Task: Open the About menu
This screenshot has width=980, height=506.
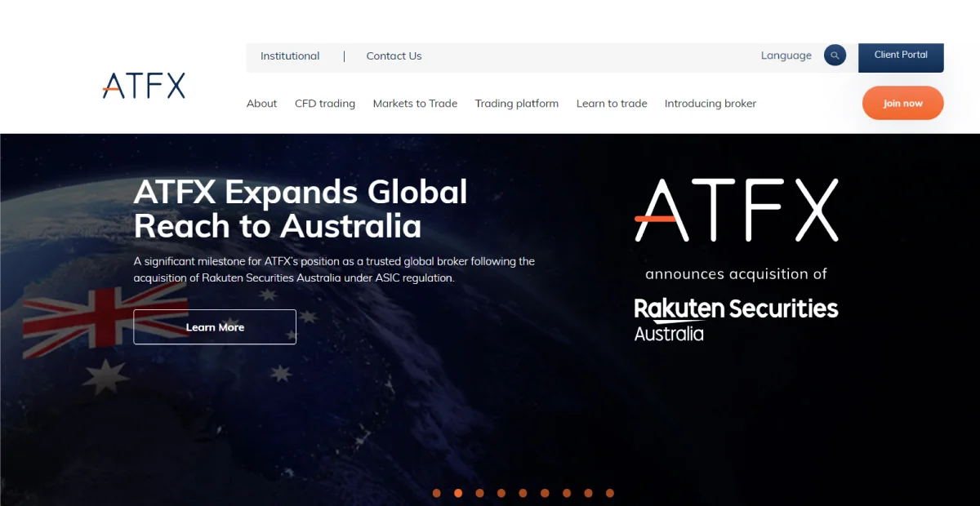Action: click(x=261, y=104)
